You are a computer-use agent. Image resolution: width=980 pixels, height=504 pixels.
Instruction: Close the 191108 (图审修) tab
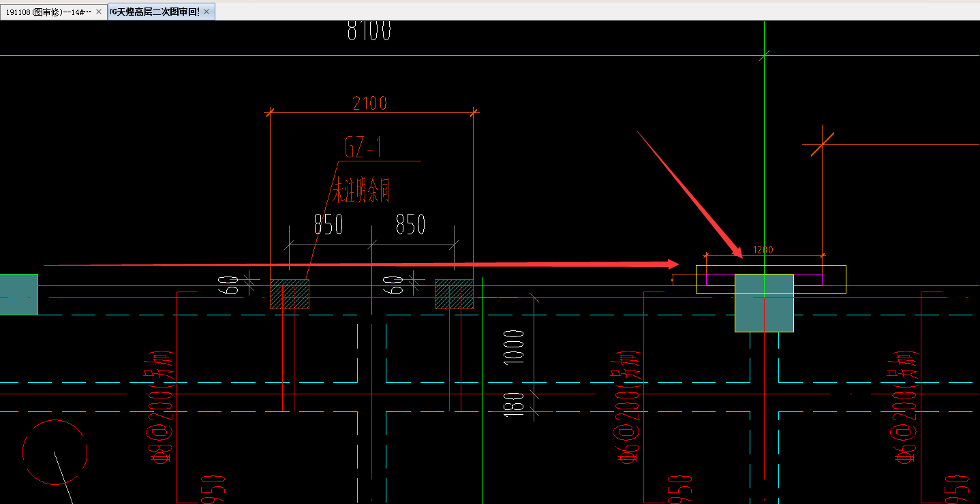99,12
